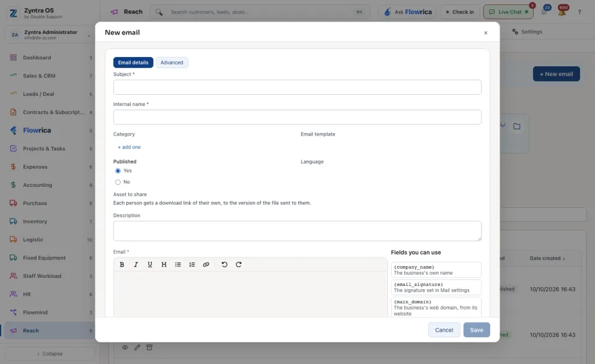
Task: Open Settings tab in Reach page
Action: pos(527,32)
